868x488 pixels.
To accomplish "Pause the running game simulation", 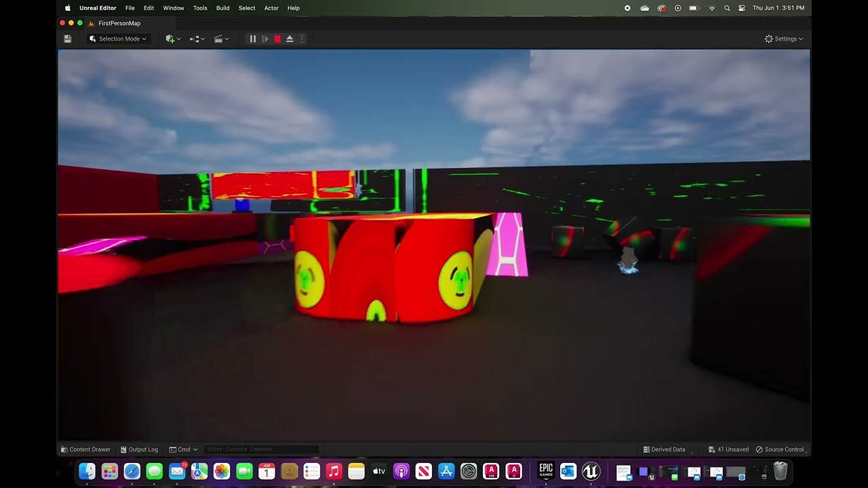I will click(x=252, y=39).
